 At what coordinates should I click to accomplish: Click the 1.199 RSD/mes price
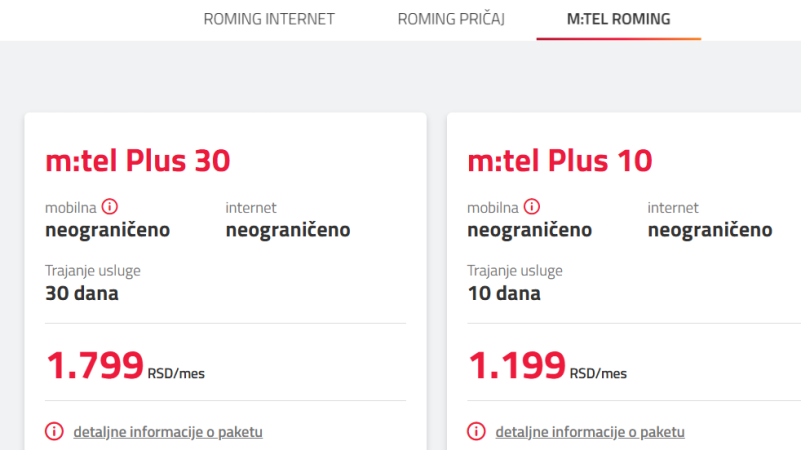click(547, 366)
